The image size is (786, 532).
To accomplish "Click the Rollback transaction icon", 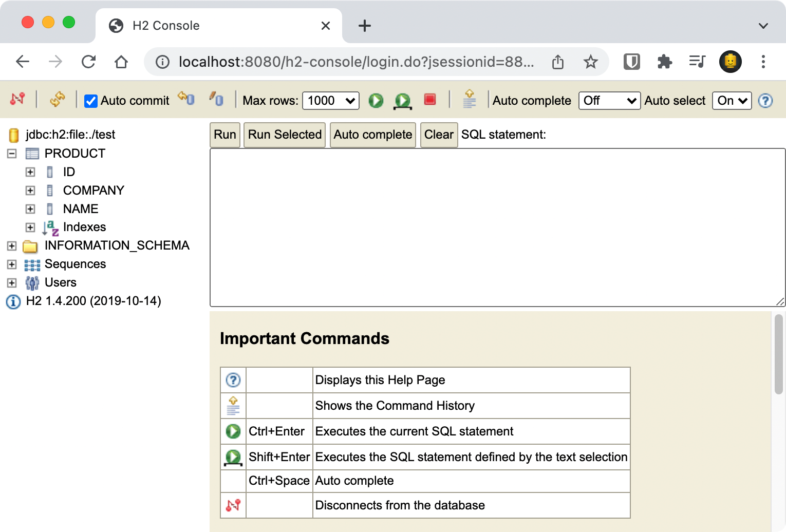I will [x=216, y=99].
